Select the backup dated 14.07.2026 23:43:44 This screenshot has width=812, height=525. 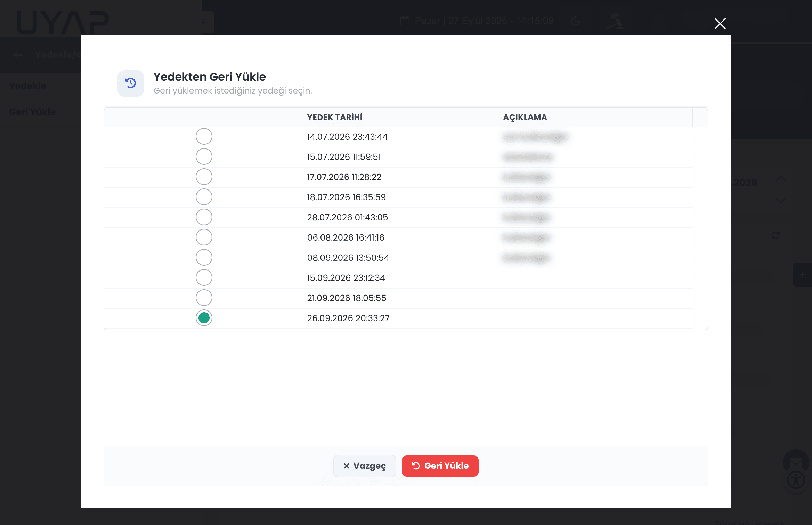204,136
